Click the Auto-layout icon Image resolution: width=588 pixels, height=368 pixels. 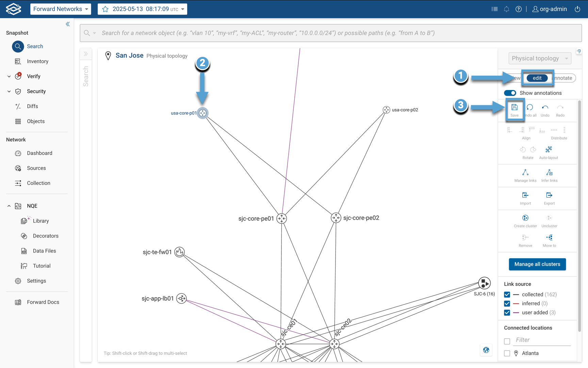(549, 150)
